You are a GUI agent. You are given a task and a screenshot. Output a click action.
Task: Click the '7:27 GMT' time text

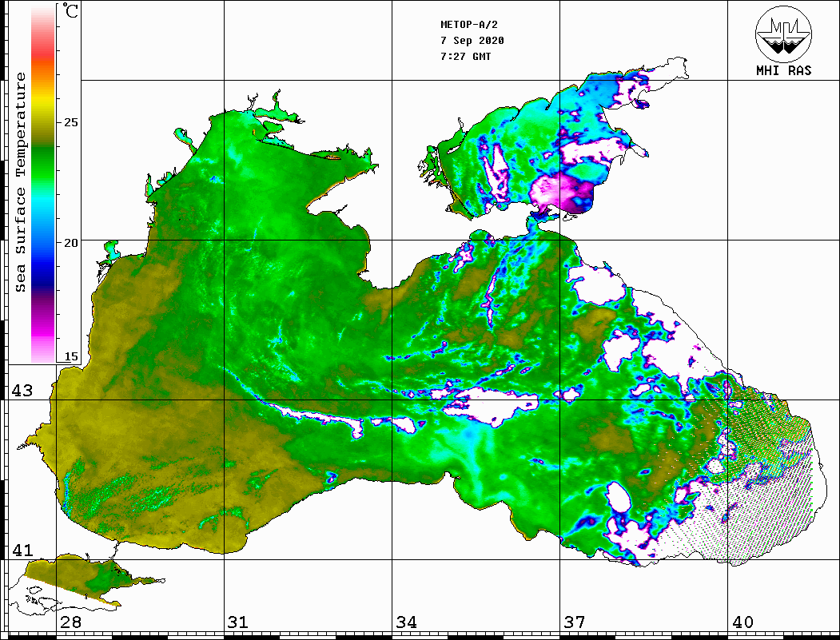point(465,56)
